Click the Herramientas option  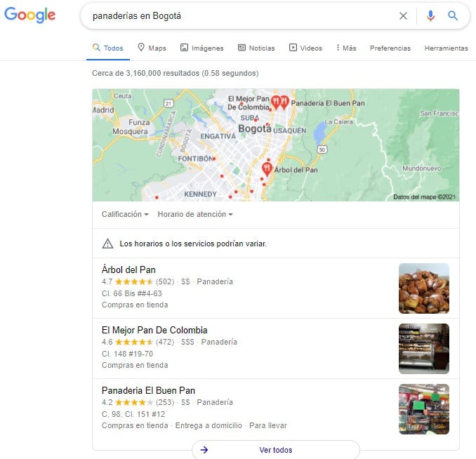click(x=447, y=48)
